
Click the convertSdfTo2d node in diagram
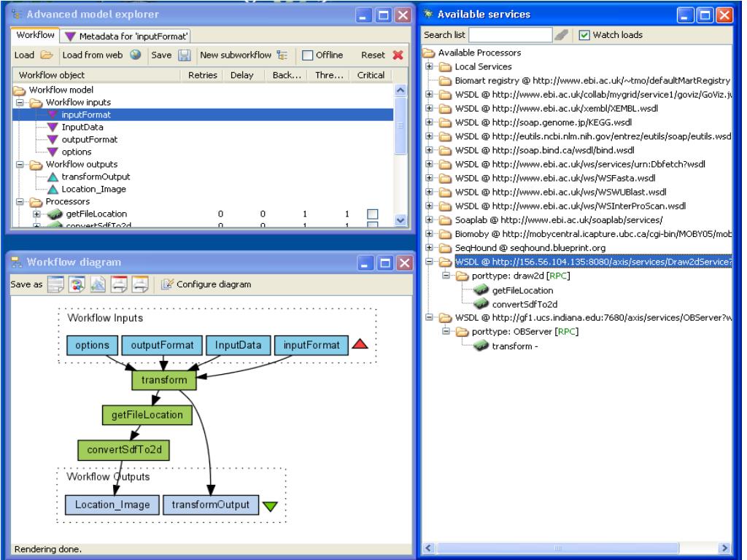tap(124, 449)
